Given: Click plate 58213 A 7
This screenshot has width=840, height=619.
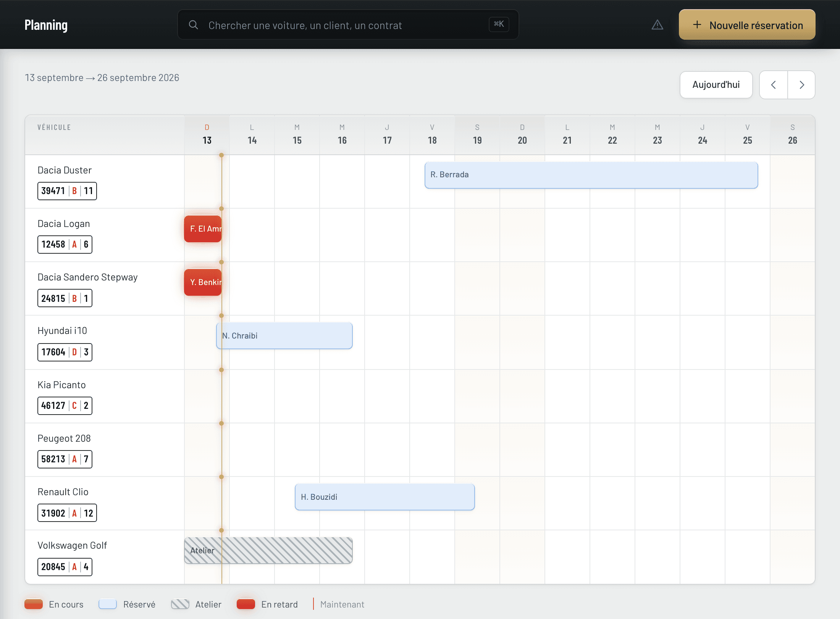Looking at the screenshot, I should (x=65, y=459).
